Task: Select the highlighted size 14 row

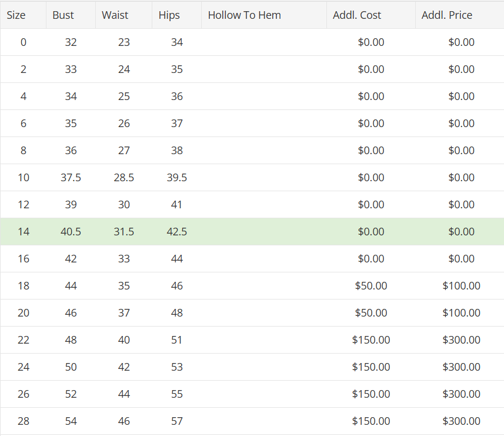Action: pos(252,231)
